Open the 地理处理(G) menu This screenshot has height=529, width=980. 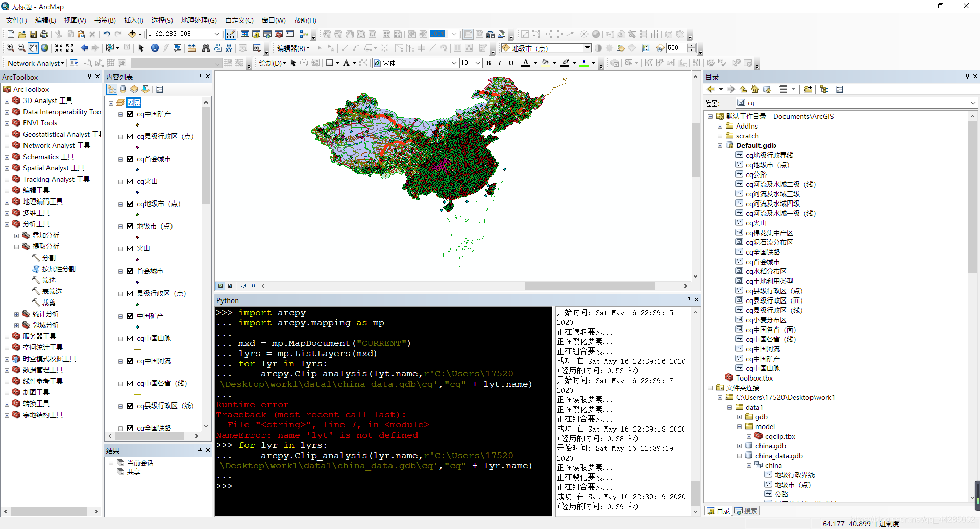pyautogui.click(x=199, y=20)
